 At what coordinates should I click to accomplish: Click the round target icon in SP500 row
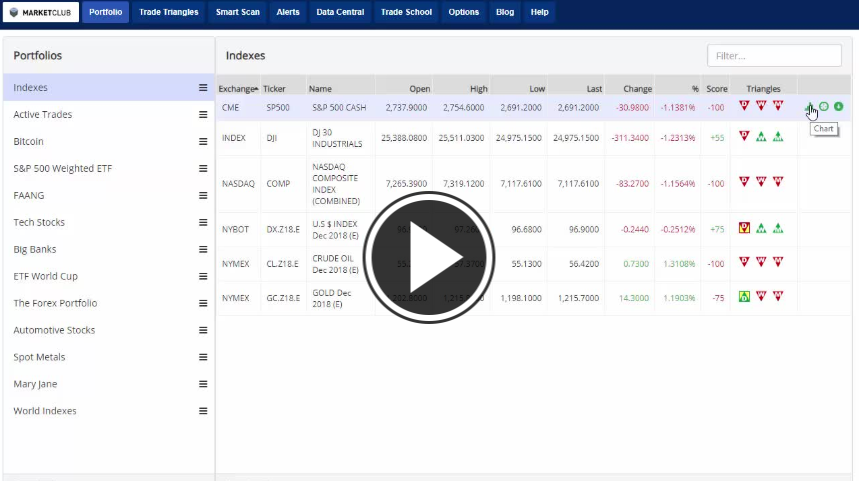point(824,106)
